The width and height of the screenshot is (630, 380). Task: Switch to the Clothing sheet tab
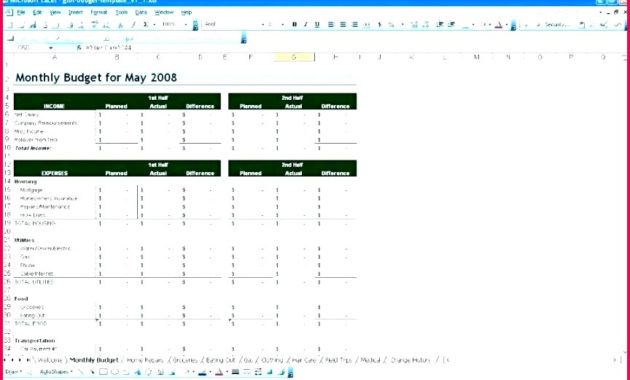(272, 360)
